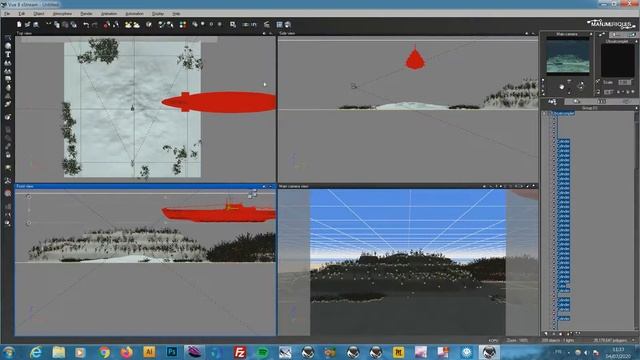Open Internet Explorer from taskbar
Image resolution: width=640 pixels, height=360 pixels.
36,352
